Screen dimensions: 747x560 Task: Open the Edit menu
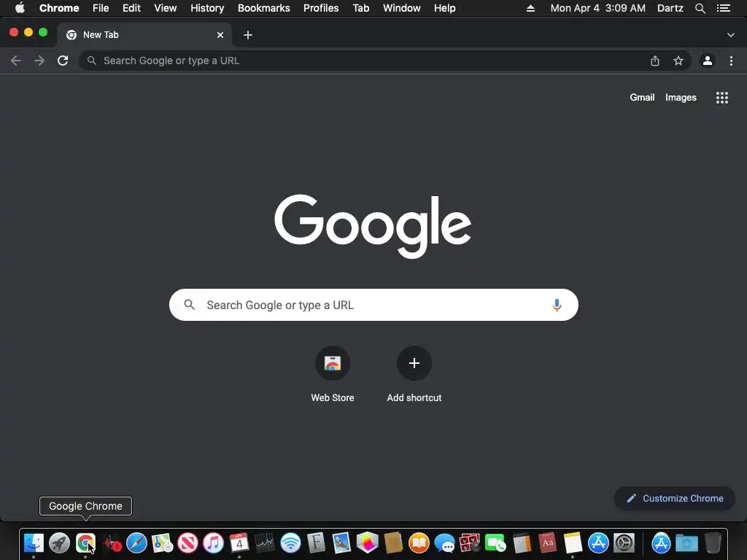pyautogui.click(x=131, y=8)
